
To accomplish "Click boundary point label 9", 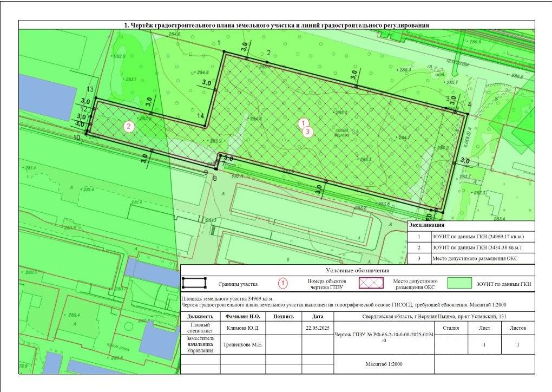I will [x=206, y=172].
